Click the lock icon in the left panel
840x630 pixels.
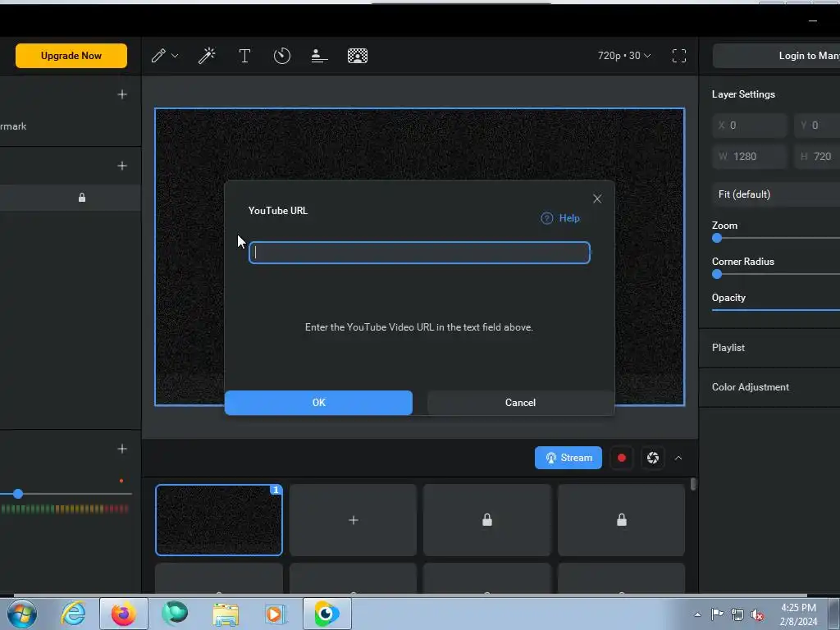click(82, 198)
